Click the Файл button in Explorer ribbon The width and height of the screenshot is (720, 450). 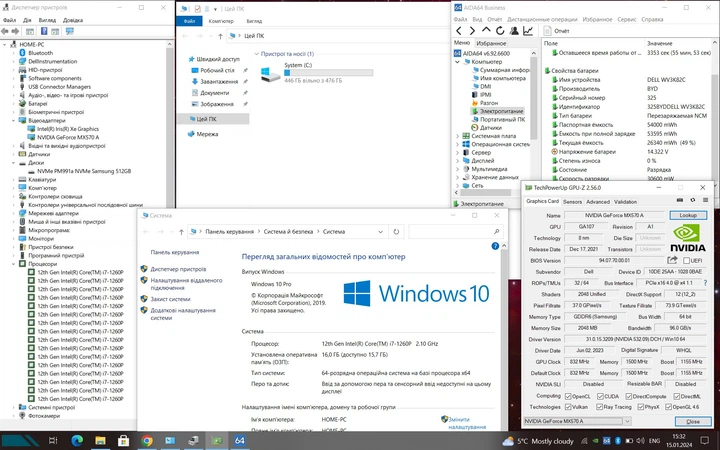[189, 21]
